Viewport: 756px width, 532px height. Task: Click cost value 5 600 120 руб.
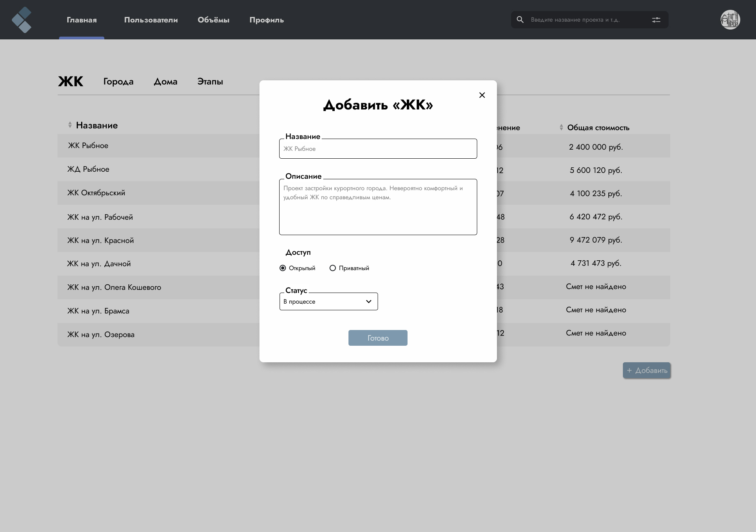596,170
